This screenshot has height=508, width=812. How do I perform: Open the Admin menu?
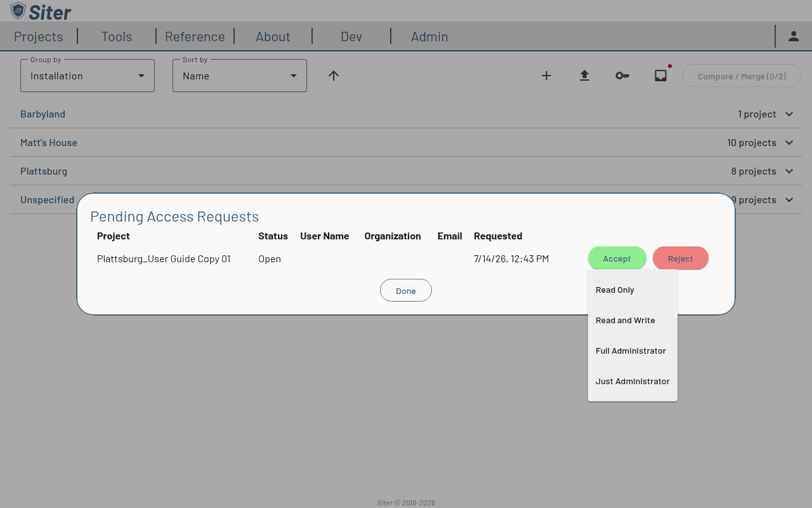click(x=429, y=37)
